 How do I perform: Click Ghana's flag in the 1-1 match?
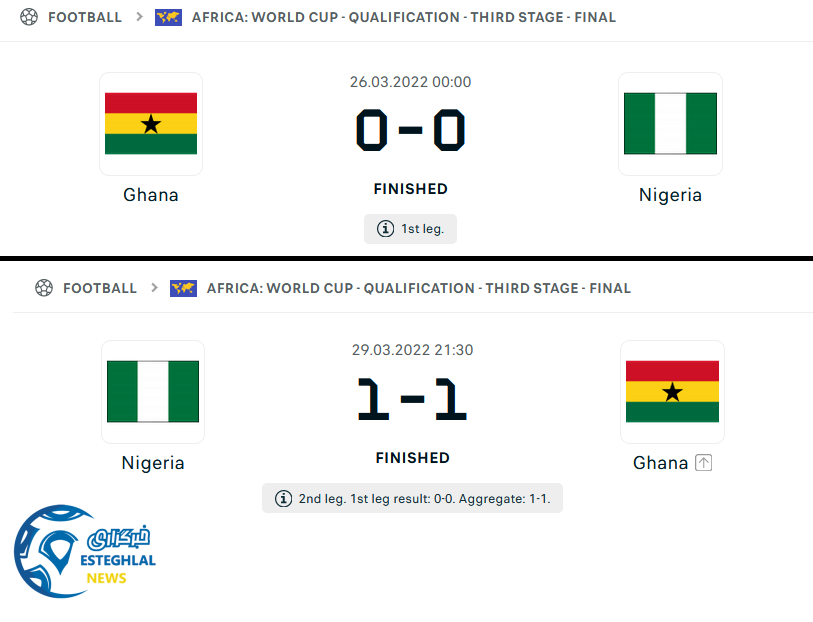tap(672, 392)
